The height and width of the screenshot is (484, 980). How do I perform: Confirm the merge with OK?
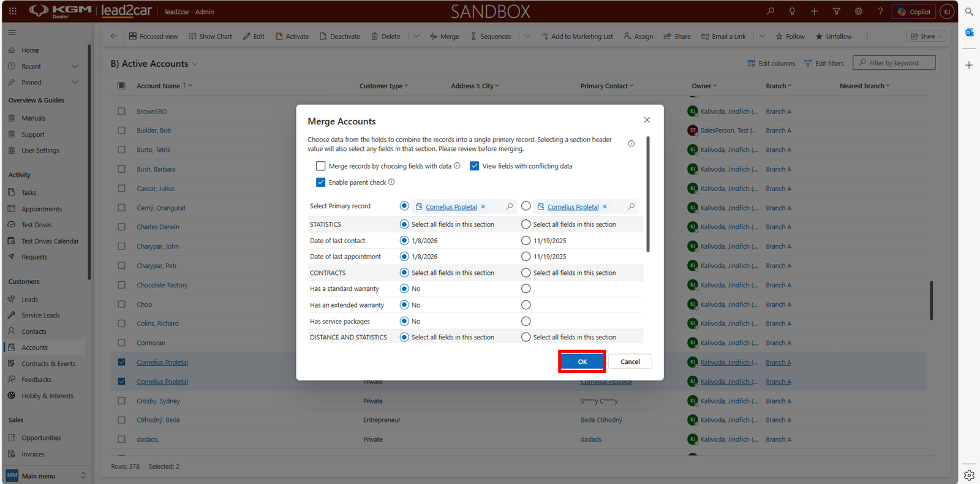point(582,361)
